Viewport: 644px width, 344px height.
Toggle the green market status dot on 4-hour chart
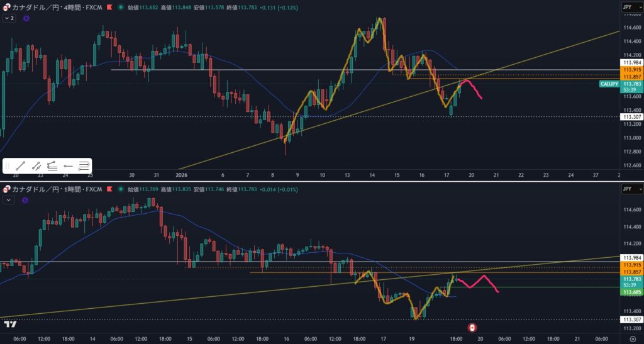120,8
